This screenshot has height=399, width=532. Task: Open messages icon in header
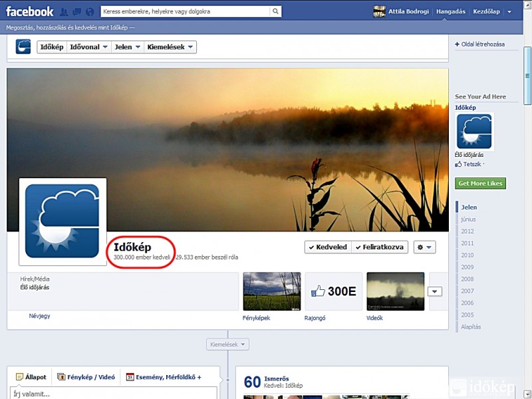pos(76,12)
